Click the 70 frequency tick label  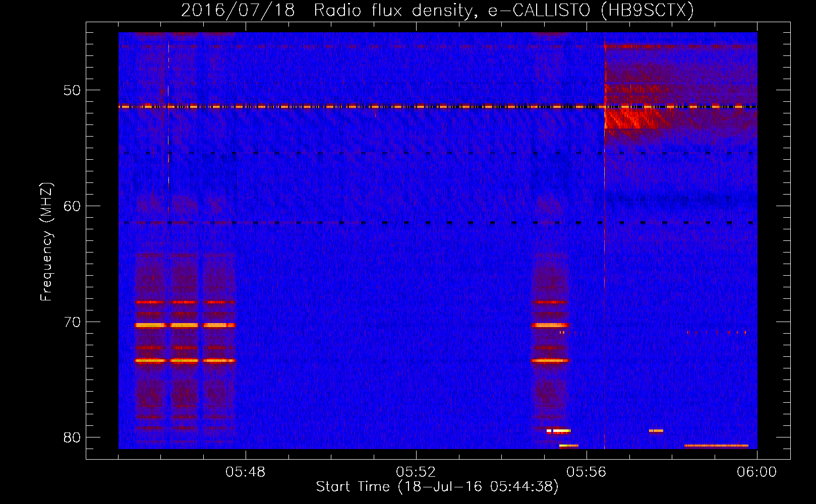click(72, 322)
